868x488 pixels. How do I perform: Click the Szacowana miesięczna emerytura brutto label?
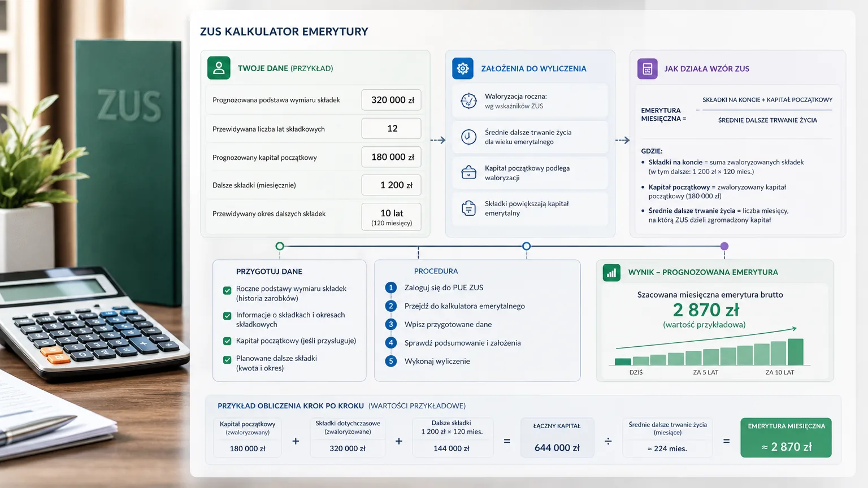tap(710, 295)
